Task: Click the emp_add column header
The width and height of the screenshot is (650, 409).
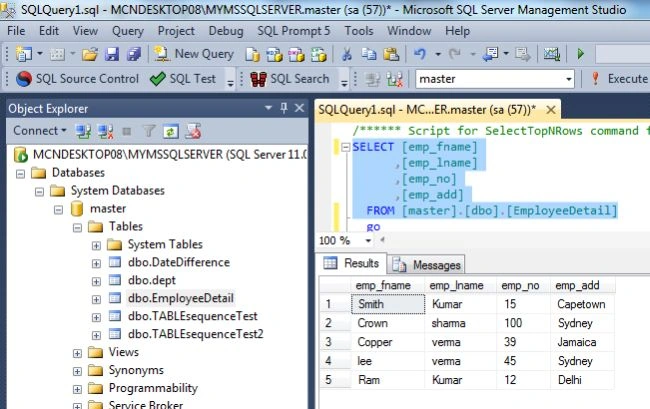Action: tap(582, 286)
